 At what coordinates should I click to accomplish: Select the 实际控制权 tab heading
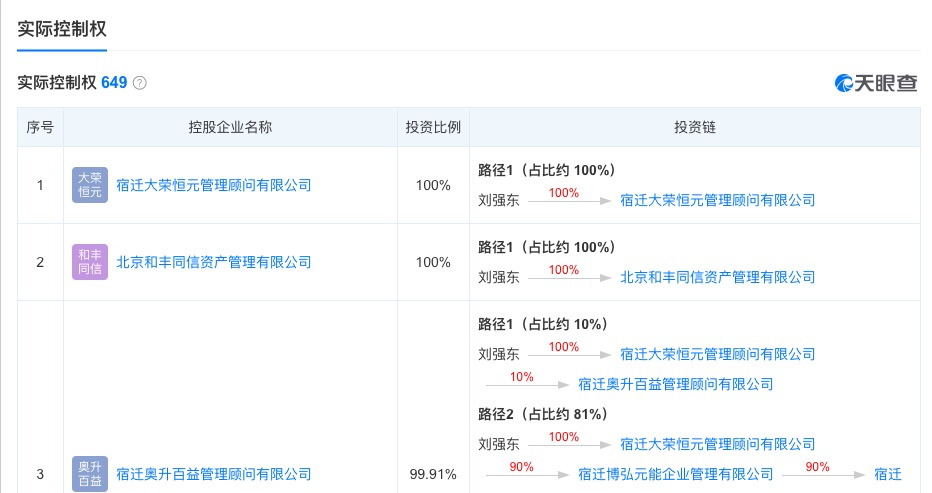(62, 27)
